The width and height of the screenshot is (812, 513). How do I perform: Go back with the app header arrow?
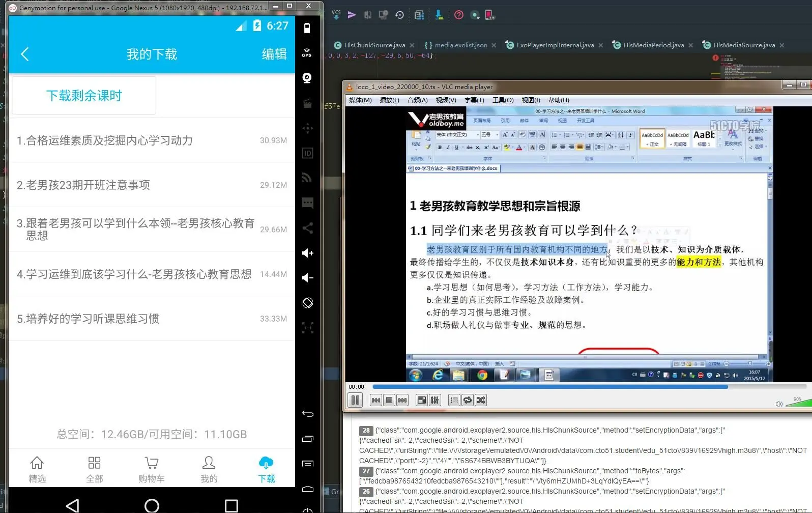click(25, 54)
